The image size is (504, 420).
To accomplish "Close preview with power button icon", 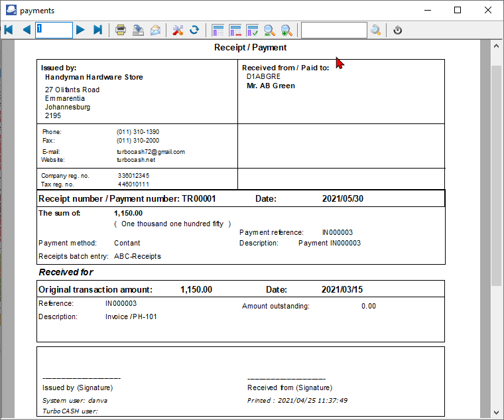I will pyautogui.click(x=398, y=30).
